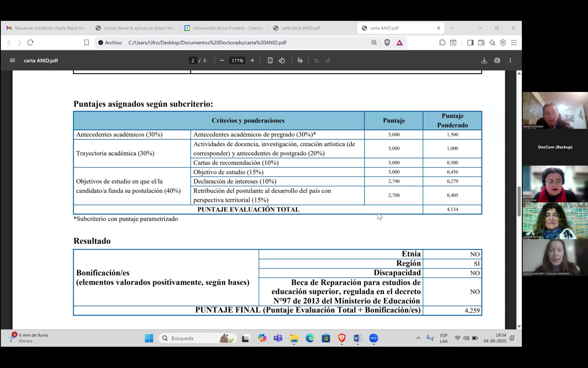Viewport: 588px width, 368px height.
Task: Click final score value 4,259
Action: 472,310
